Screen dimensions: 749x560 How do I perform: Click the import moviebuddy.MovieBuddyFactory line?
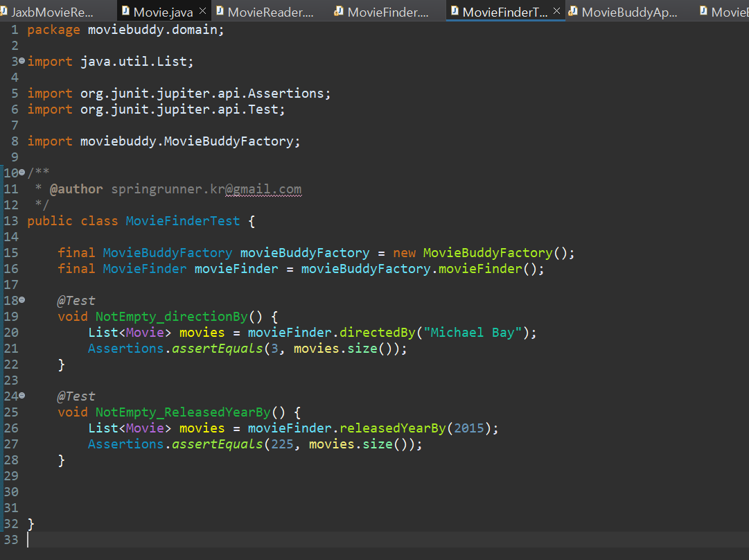pyautogui.click(x=164, y=141)
